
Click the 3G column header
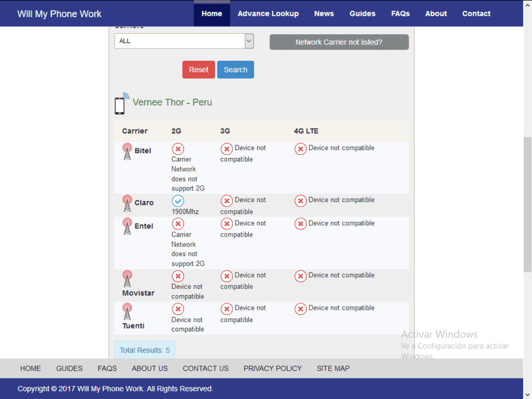coord(225,131)
